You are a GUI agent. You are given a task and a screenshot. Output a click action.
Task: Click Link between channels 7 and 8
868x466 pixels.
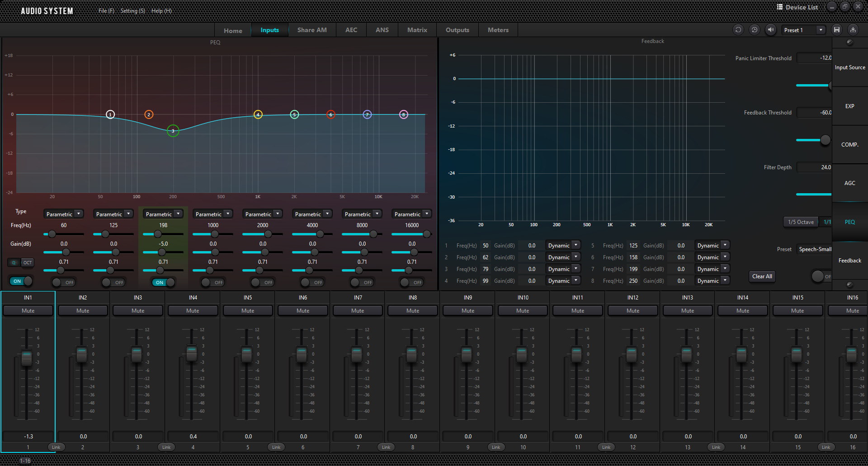[386, 447]
